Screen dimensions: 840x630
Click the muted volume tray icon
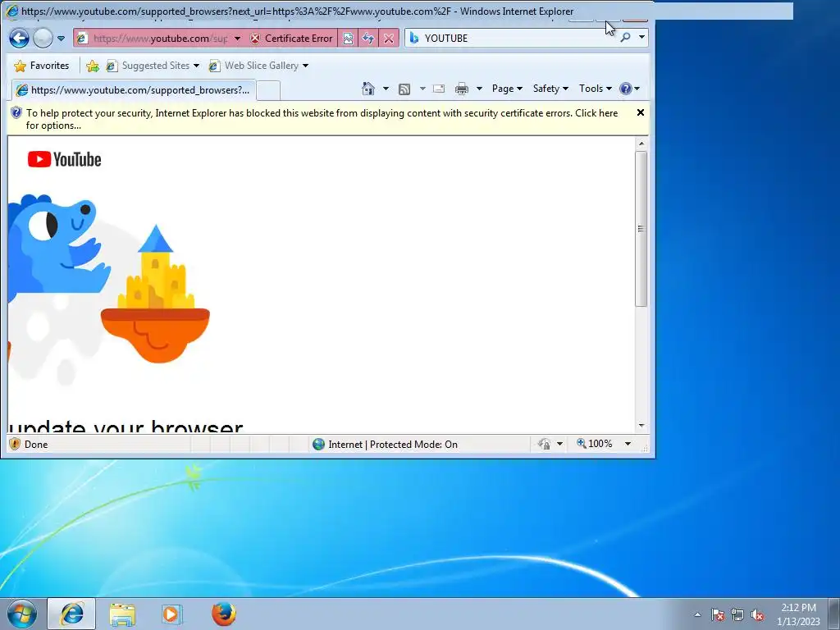[x=757, y=614]
